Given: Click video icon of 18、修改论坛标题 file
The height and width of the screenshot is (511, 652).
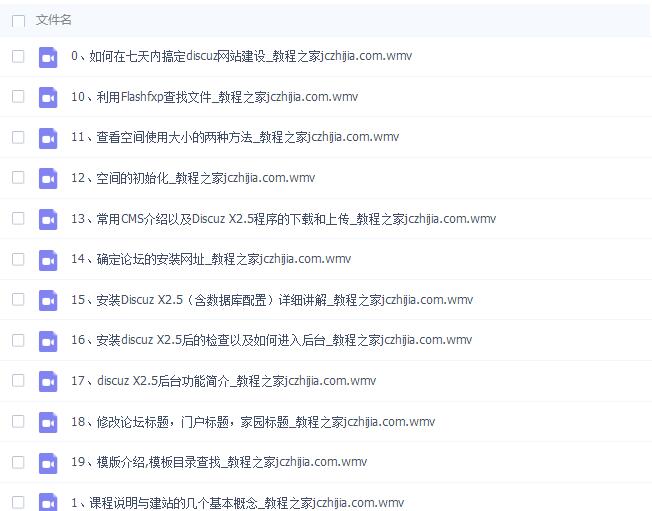Looking at the screenshot, I should (48, 422).
